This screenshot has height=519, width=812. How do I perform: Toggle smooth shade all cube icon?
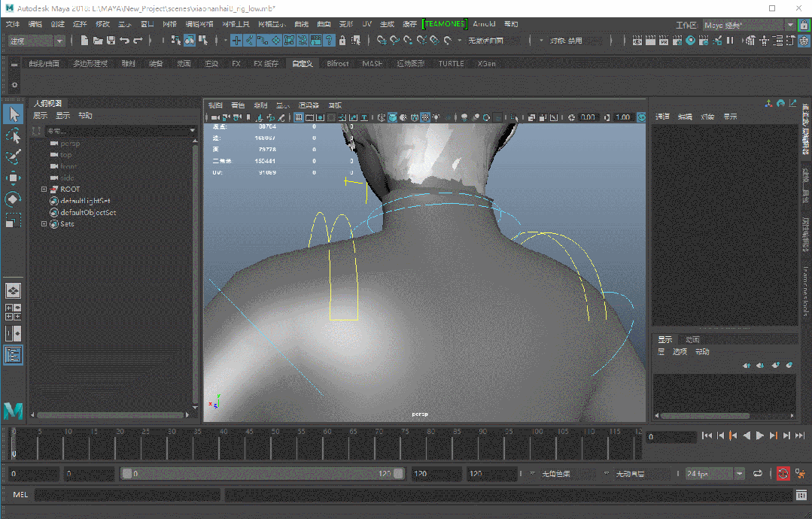[393, 117]
